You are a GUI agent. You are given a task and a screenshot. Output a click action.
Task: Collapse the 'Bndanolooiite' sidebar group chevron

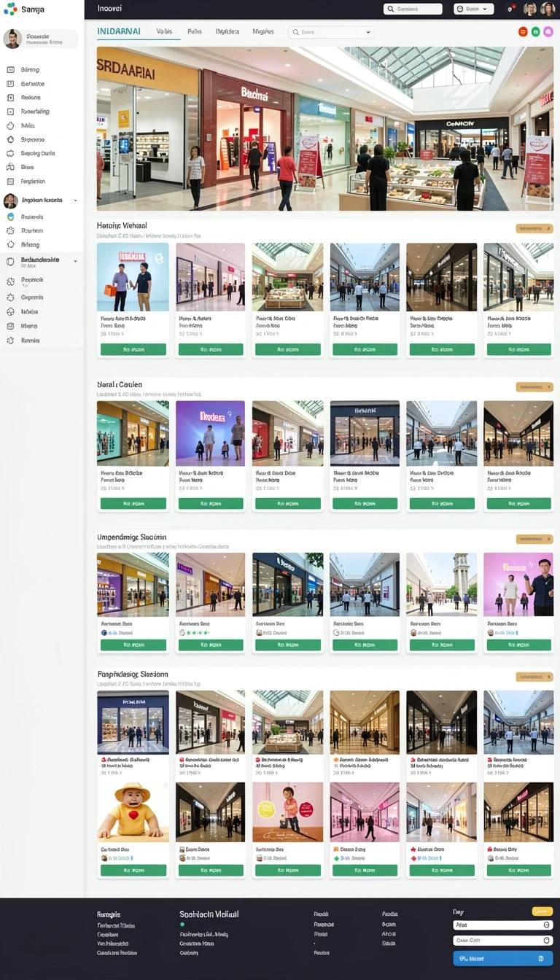coord(75,260)
